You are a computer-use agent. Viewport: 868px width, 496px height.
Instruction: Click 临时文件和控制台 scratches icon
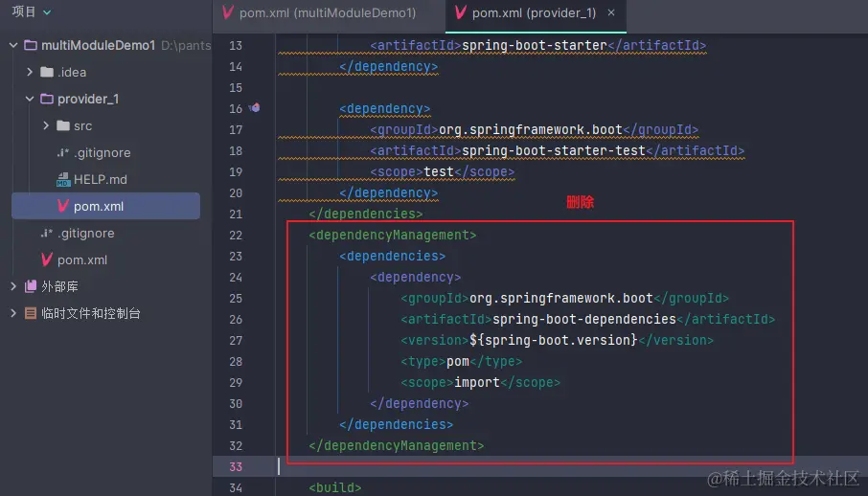pos(31,313)
